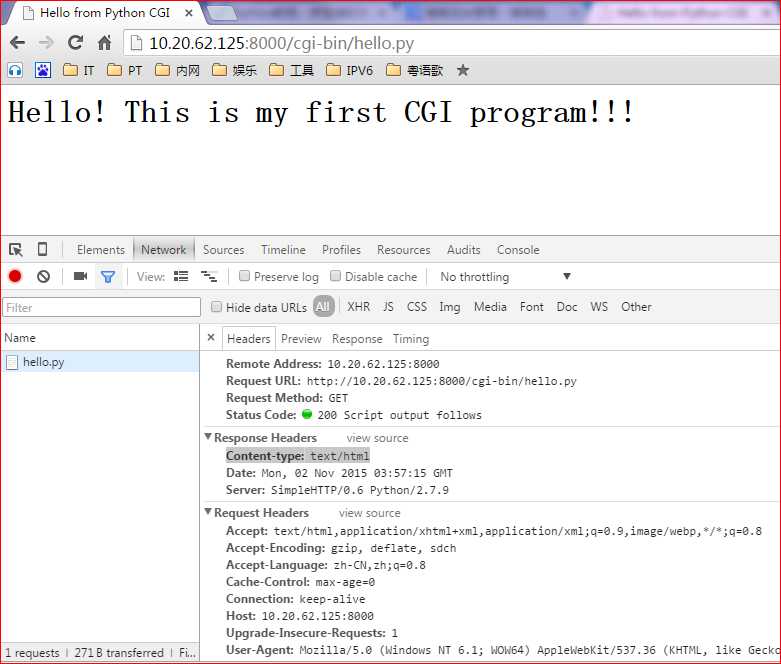Use large request rows view
The width and height of the screenshot is (781, 664).
pyautogui.click(x=181, y=276)
